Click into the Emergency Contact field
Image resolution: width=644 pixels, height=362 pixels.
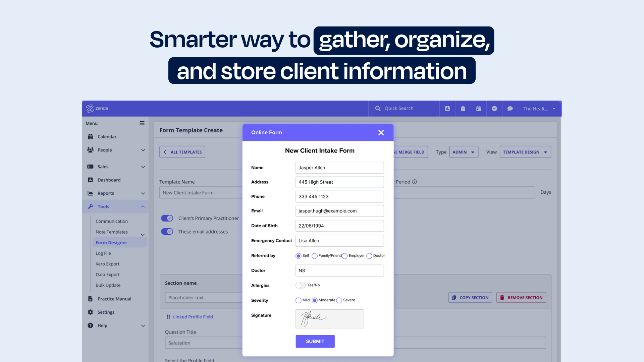point(339,241)
